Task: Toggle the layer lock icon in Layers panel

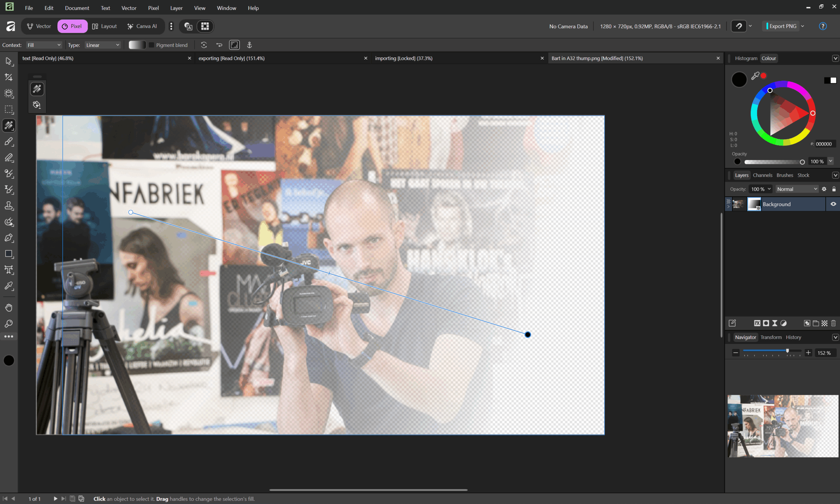Action: click(x=833, y=189)
